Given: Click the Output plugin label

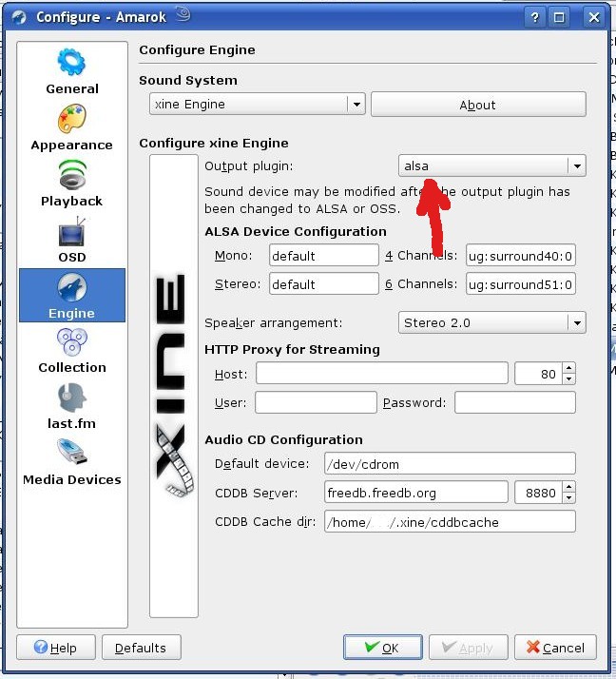Looking at the screenshot, I should 248,166.
